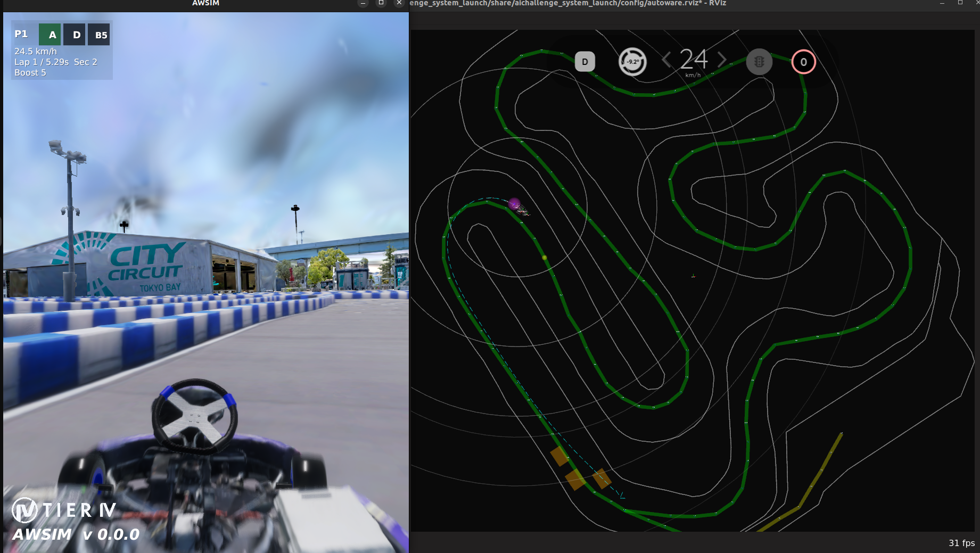Image resolution: width=980 pixels, height=553 pixels.
Task: Click the 31 fps counter in RViz
Action: tap(961, 543)
